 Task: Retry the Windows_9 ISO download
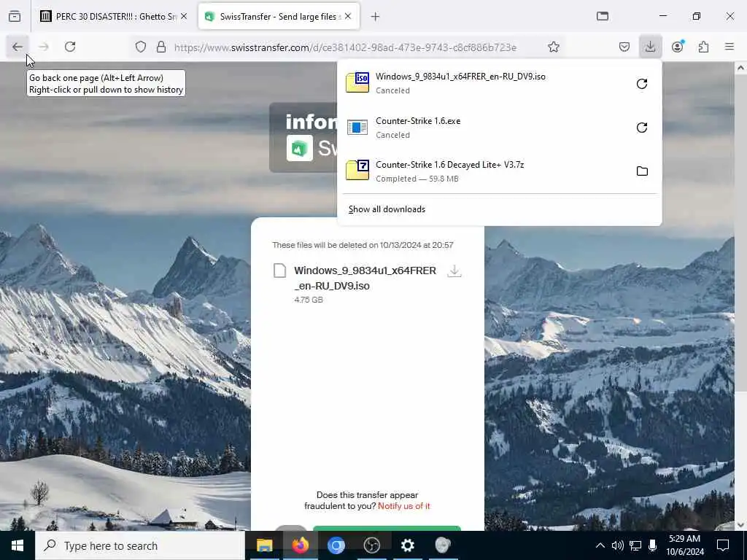tap(642, 84)
